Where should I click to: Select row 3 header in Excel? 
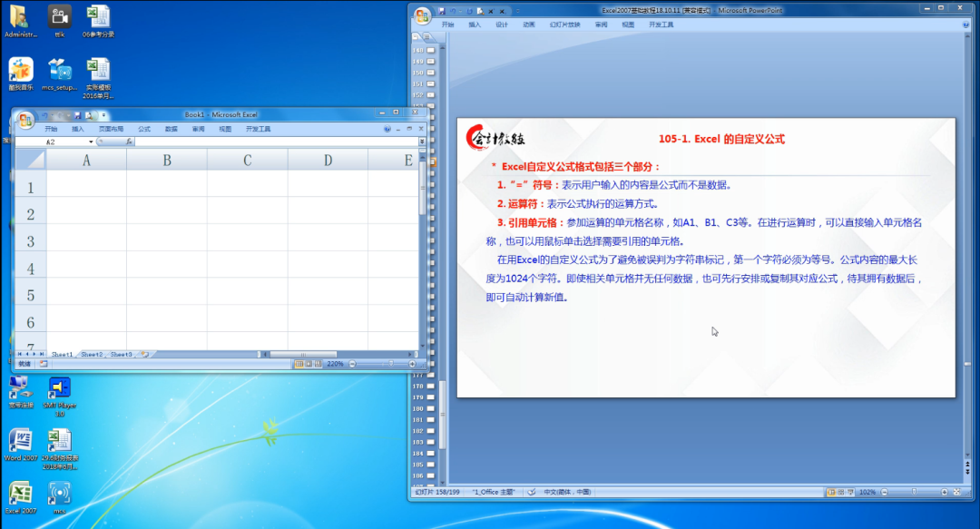pos(31,241)
